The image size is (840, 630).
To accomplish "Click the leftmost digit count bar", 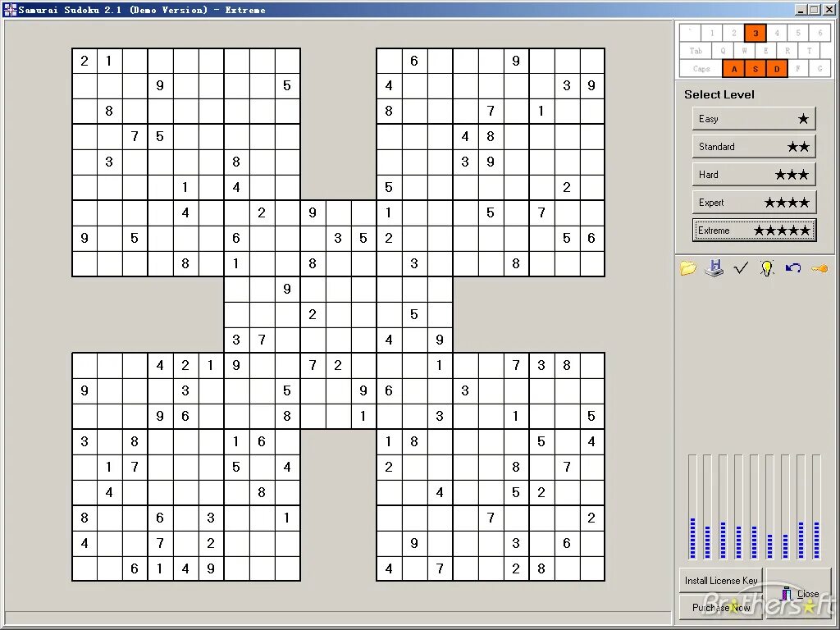I will coord(692,507).
